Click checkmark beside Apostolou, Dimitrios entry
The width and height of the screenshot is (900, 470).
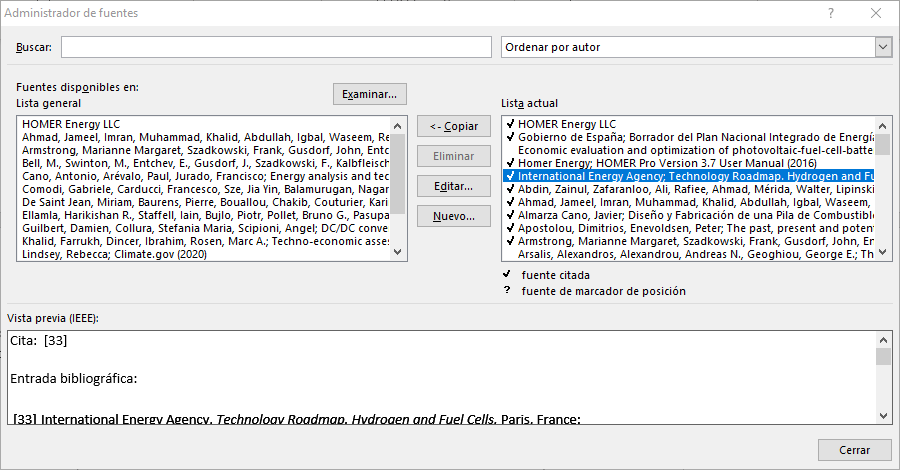click(x=510, y=228)
